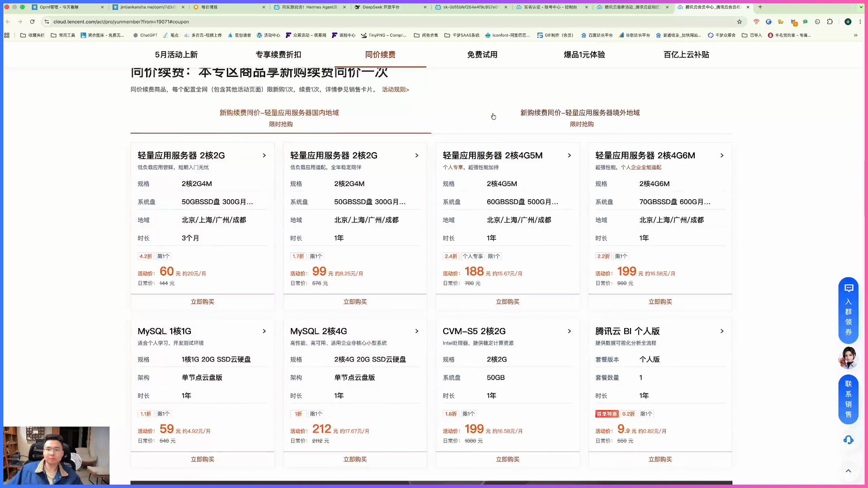Expand the tab search dropdown arrow

[861, 7]
